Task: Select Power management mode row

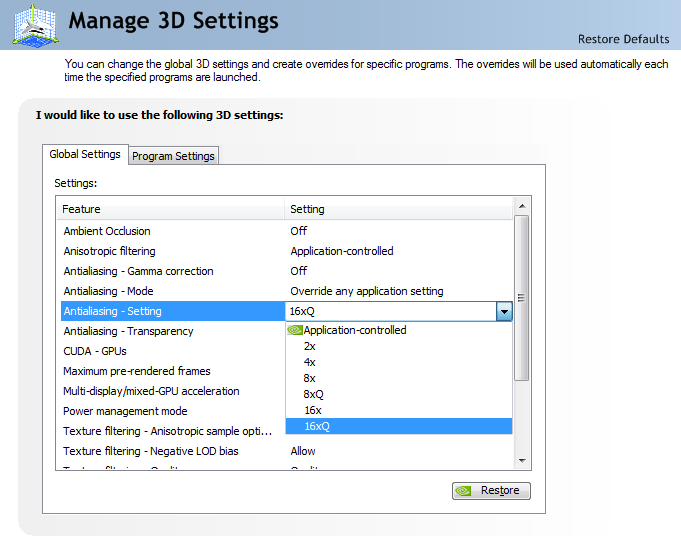Action: click(x=173, y=411)
